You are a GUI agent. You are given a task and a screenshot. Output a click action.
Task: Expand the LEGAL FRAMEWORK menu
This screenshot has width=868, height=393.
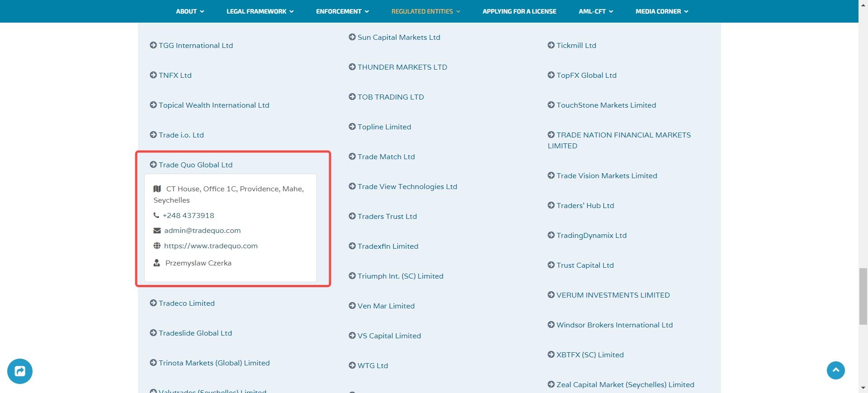tap(260, 11)
